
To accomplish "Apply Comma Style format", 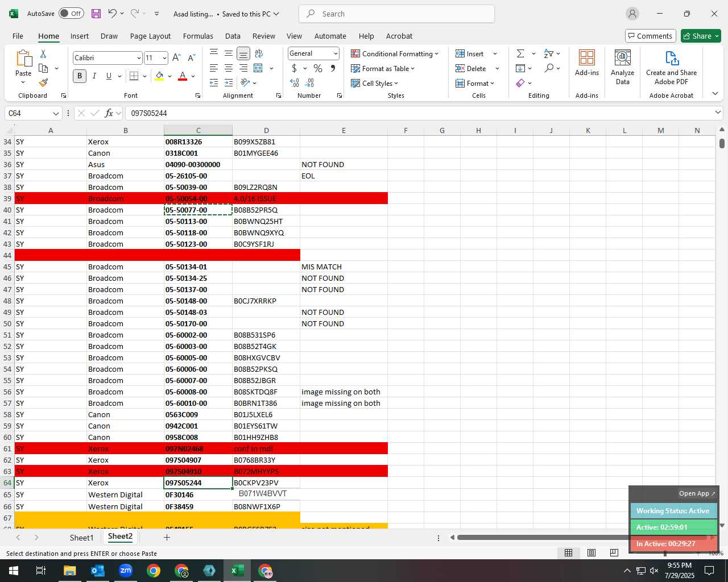I will (x=333, y=68).
